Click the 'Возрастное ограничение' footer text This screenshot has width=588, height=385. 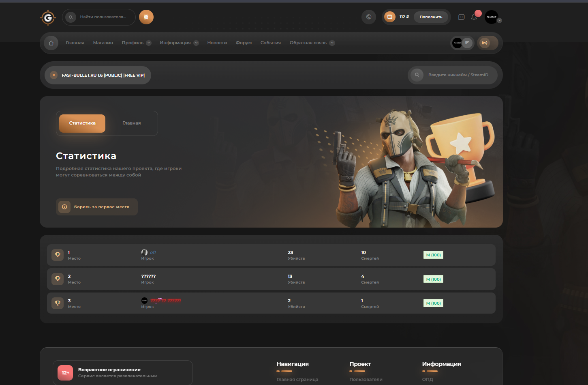coord(109,370)
